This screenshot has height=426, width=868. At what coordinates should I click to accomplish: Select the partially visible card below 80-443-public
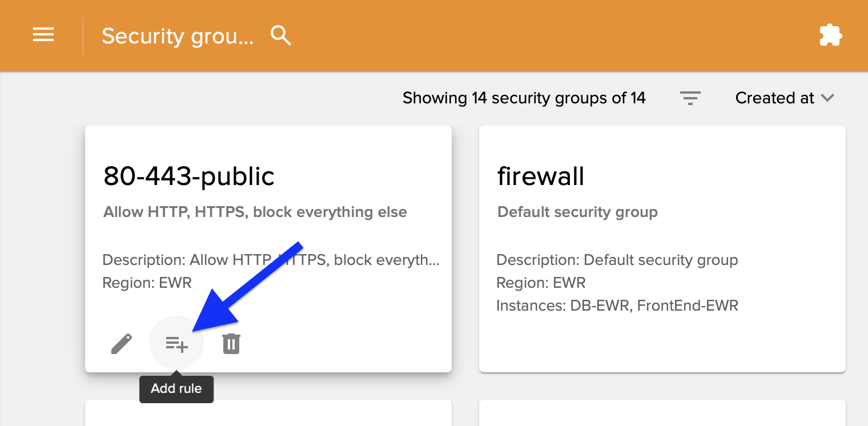268,413
